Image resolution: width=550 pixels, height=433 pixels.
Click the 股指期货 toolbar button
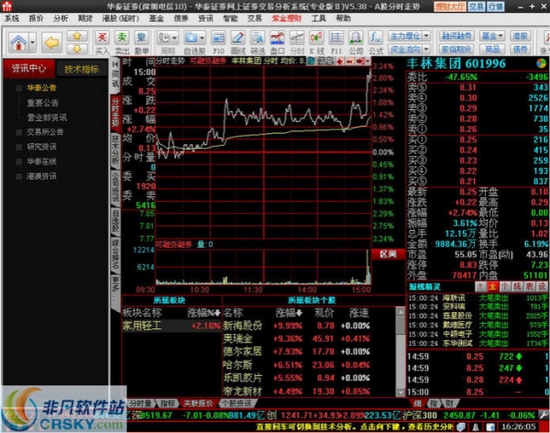456,49
